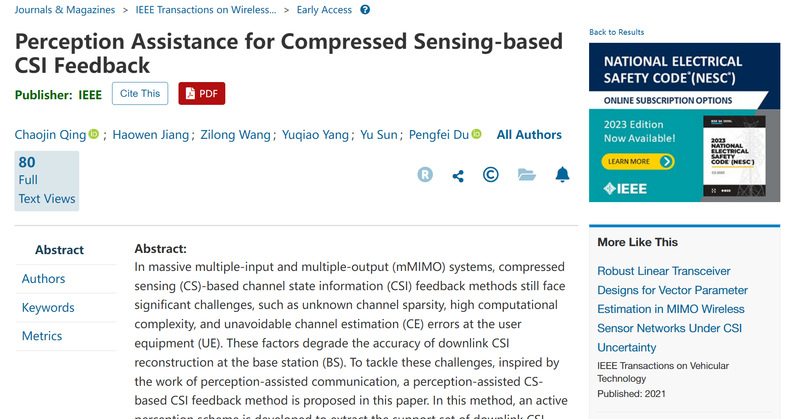Go to Journals & Magazines breadcrumb
Viewport: 798px width, 419px height.
pos(65,10)
